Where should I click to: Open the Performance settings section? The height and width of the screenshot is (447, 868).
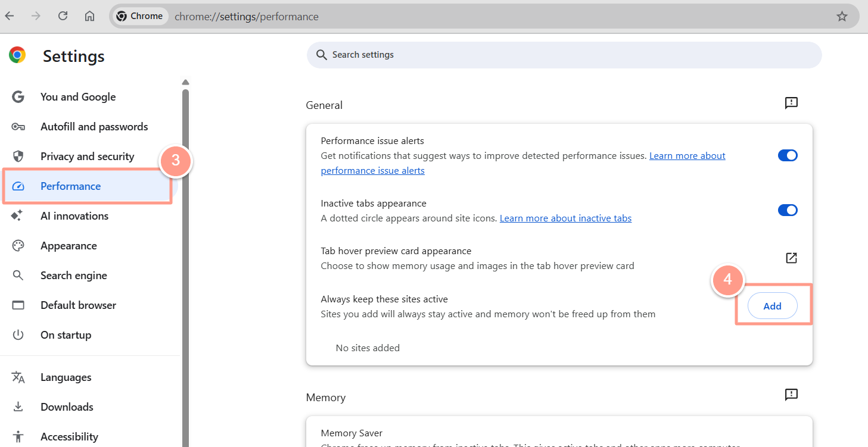pyautogui.click(x=70, y=186)
